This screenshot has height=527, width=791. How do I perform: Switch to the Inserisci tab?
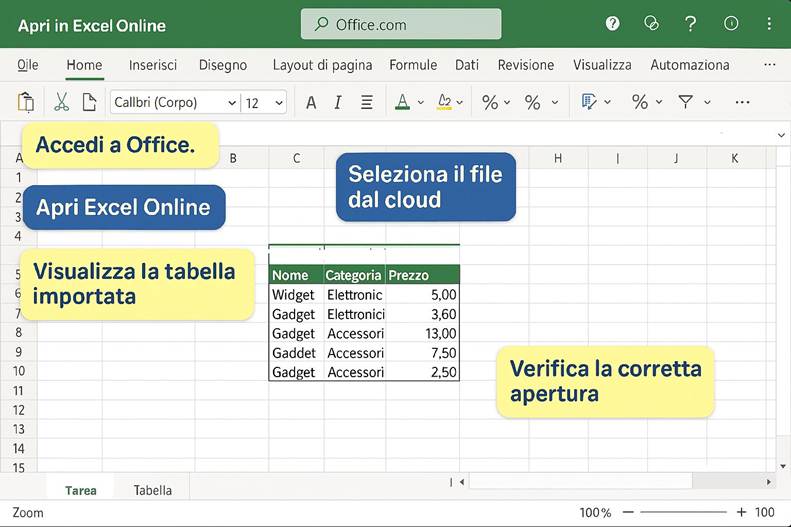pos(153,65)
